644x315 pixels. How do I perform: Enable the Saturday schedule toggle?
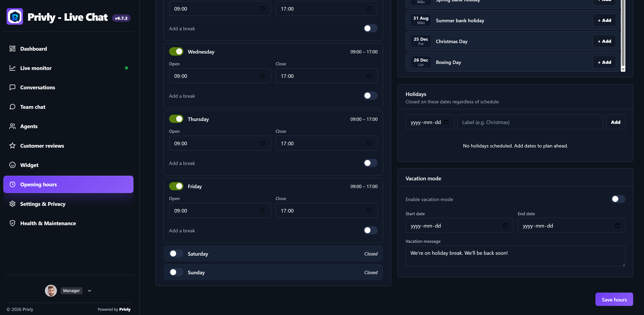176,254
